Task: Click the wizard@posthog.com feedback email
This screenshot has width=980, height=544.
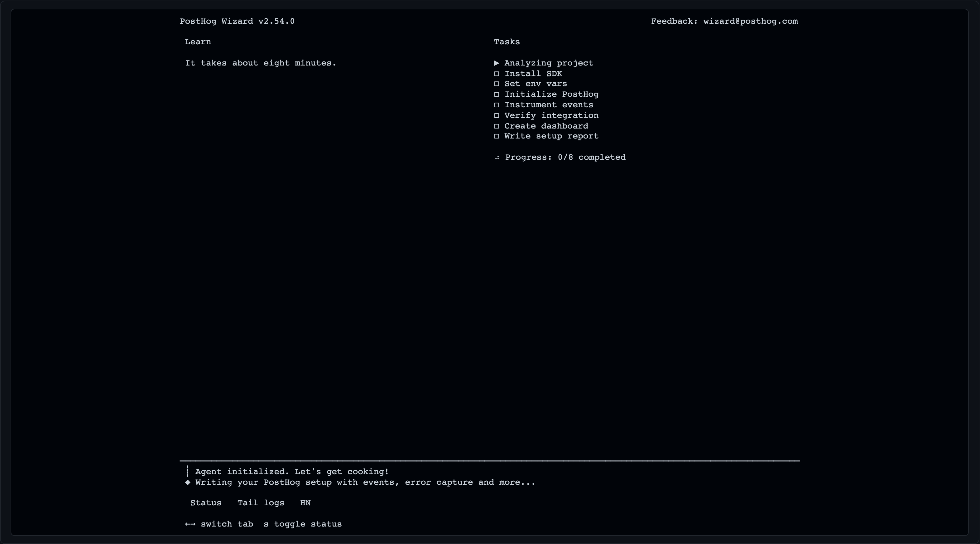Action: pos(750,21)
